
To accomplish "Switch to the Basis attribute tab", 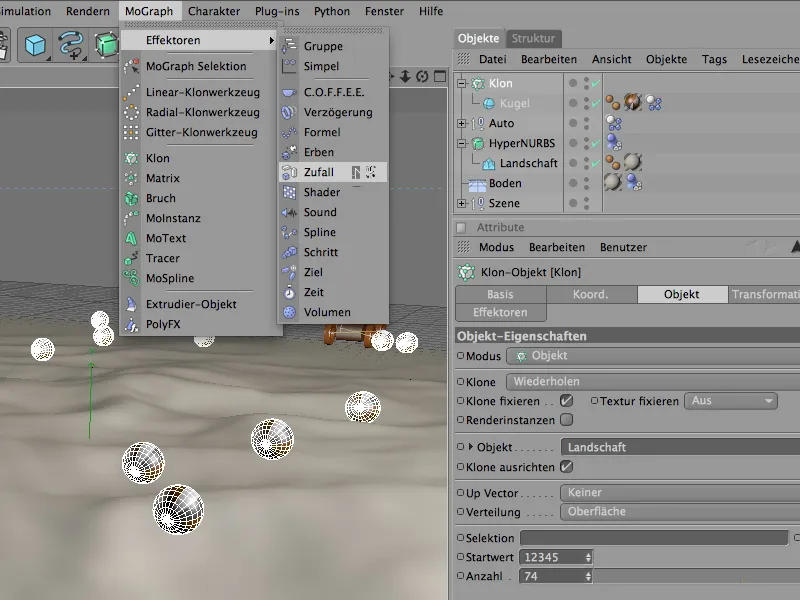I will [x=500, y=294].
